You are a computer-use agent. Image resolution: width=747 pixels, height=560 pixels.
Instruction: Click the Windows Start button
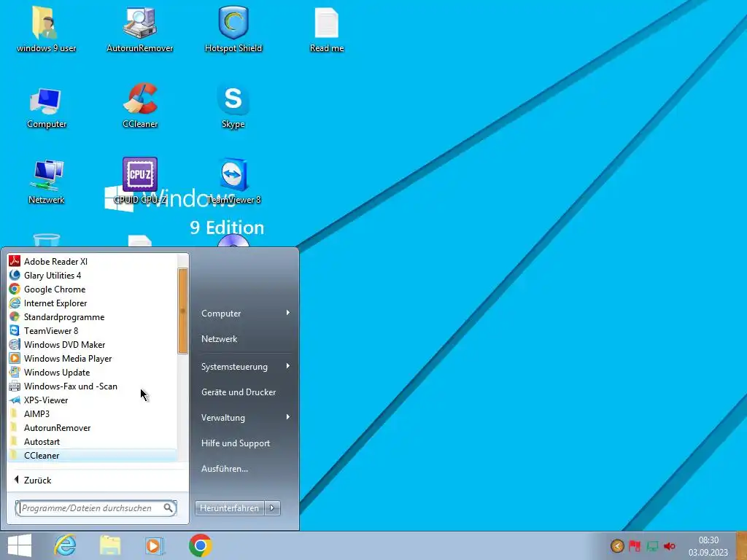[x=20, y=545]
